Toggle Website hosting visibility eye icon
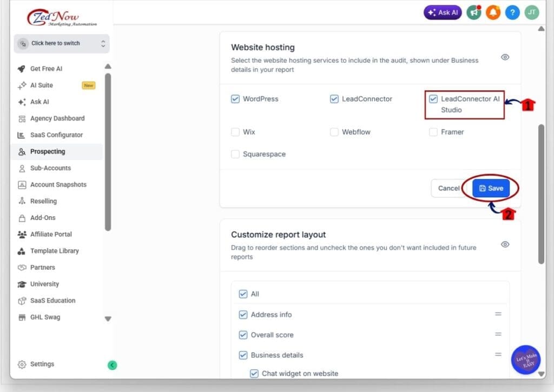 pos(505,57)
